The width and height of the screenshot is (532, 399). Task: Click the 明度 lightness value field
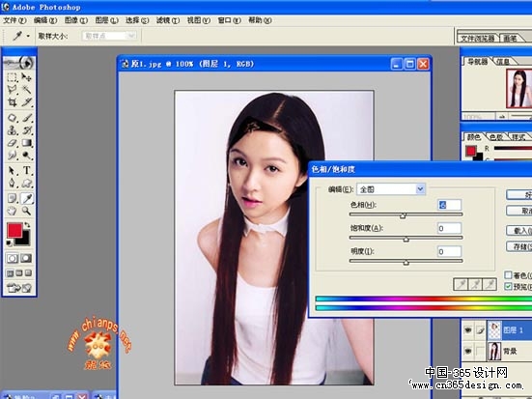pyautogui.click(x=449, y=251)
